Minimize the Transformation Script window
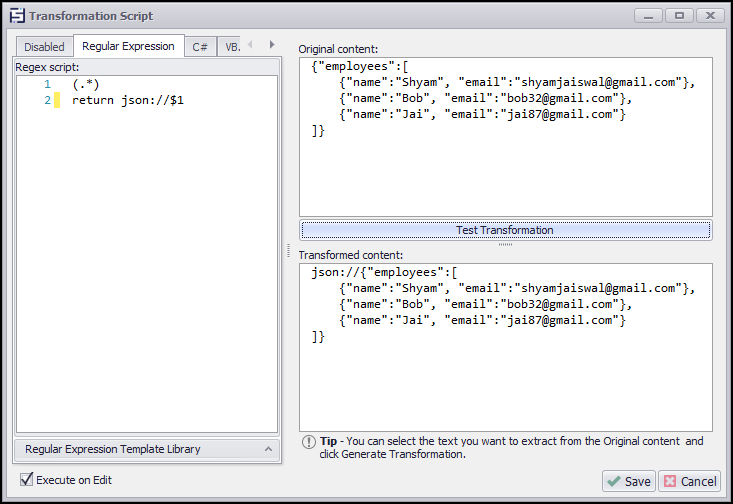This screenshot has height=504, width=733. [648, 16]
